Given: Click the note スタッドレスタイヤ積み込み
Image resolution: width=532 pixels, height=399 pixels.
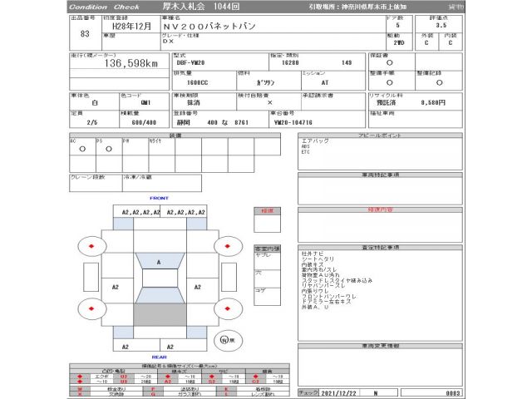Looking at the screenshot, I should point(337,280).
